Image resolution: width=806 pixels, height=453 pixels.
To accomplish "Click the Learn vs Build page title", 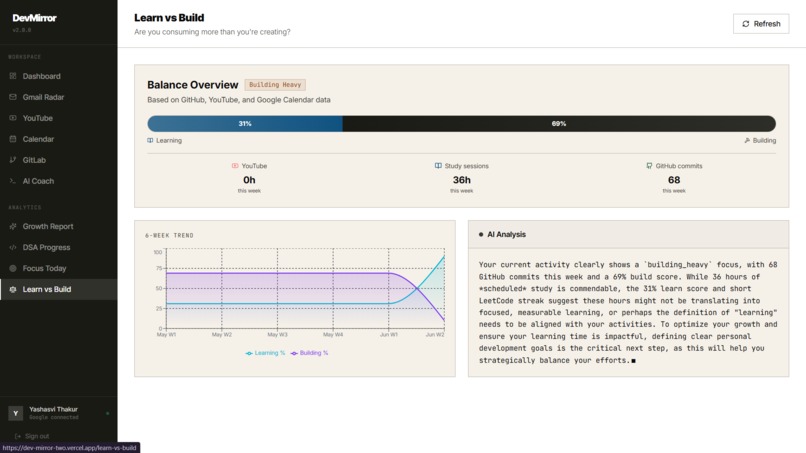I will (169, 18).
